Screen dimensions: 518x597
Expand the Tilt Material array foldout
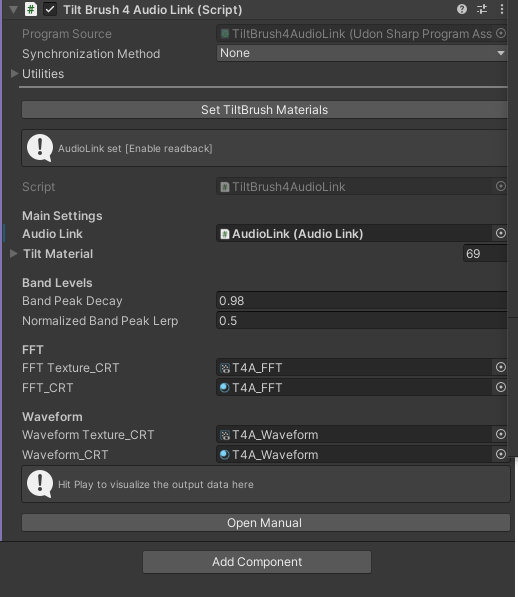(x=14, y=254)
